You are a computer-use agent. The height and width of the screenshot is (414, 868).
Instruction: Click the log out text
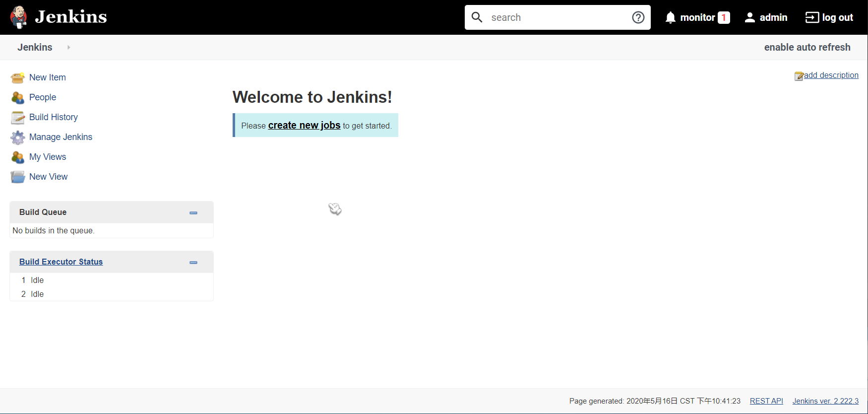tap(837, 17)
